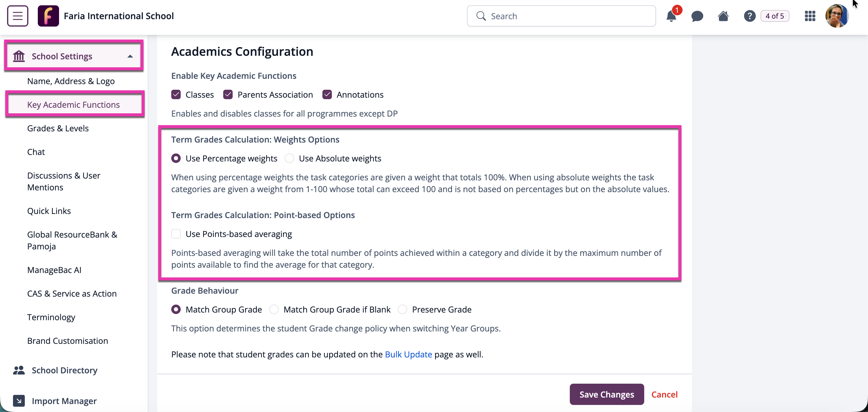Uncheck the Classes checkbox
Screen dimensions: 868x412
coord(176,95)
